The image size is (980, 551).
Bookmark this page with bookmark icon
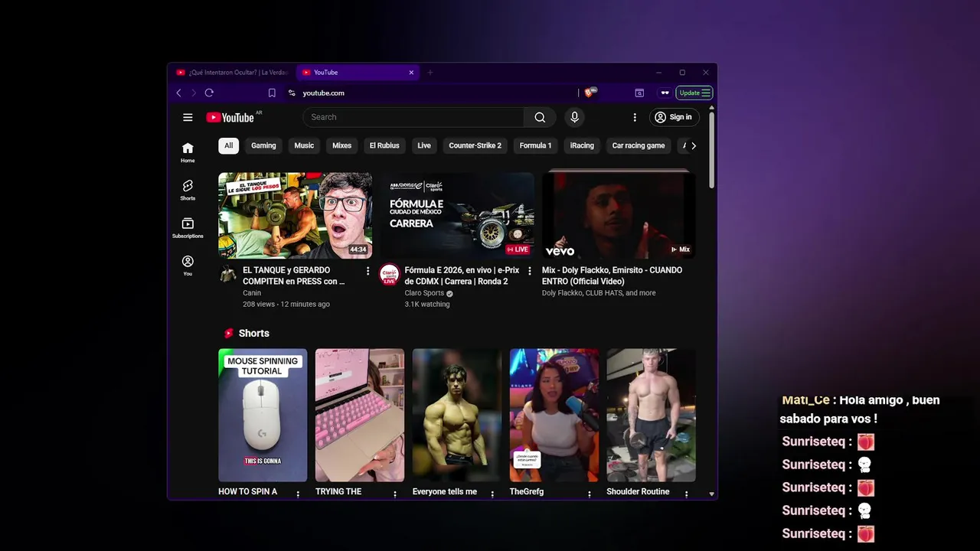pyautogui.click(x=272, y=93)
